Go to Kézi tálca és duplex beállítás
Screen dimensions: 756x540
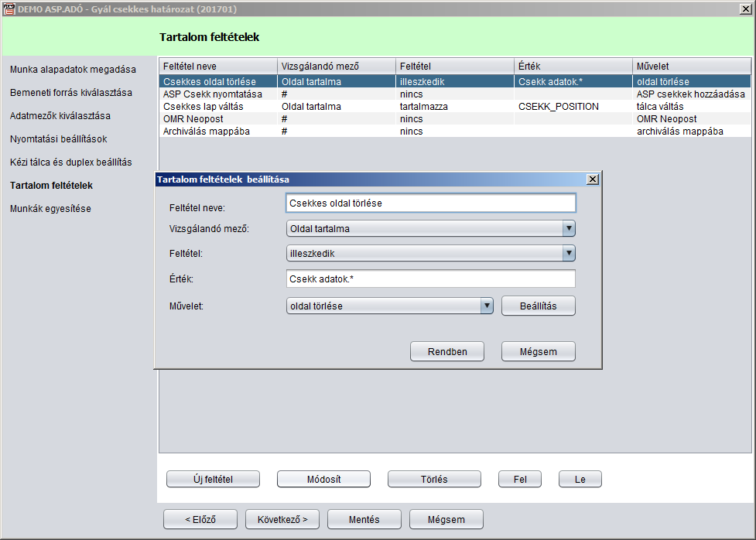pyautogui.click(x=71, y=162)
